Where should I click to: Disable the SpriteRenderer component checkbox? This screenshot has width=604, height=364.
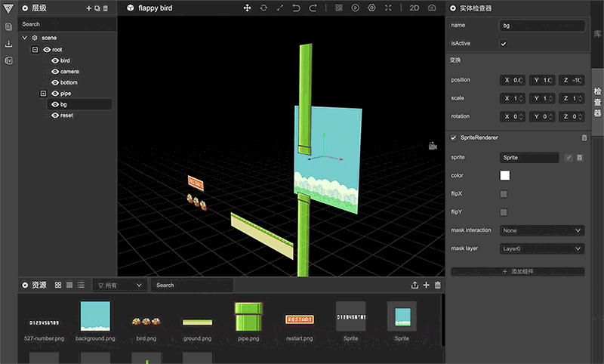454,137
